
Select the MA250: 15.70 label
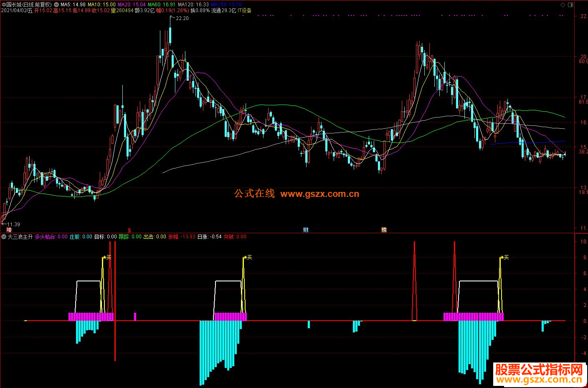(x=226, y=5)
